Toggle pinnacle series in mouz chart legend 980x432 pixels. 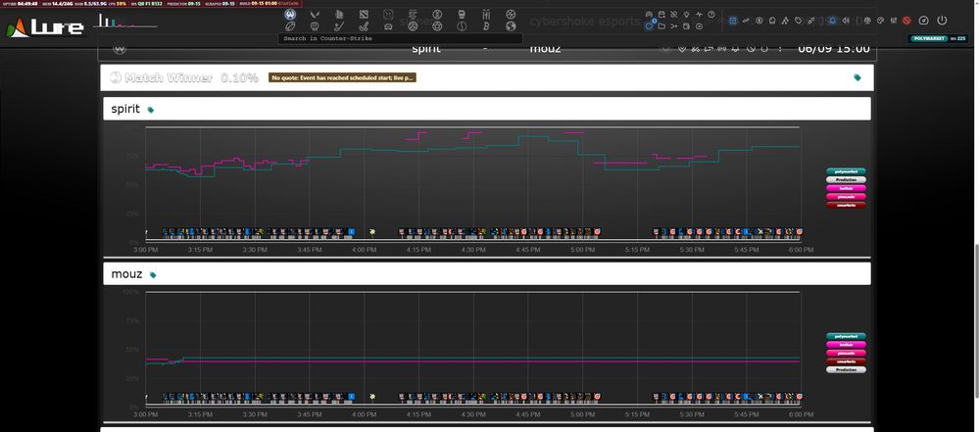(x=846, y=354)
